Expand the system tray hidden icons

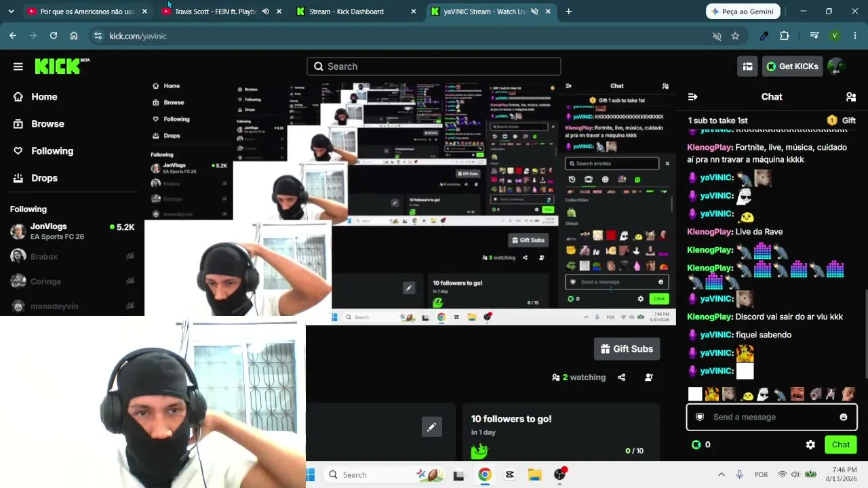pos(721,474)
